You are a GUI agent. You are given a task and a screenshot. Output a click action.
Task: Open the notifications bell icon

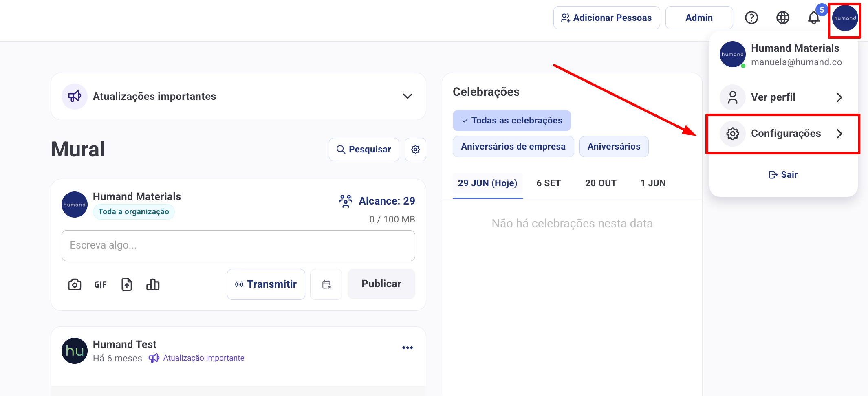coord(813,18)
